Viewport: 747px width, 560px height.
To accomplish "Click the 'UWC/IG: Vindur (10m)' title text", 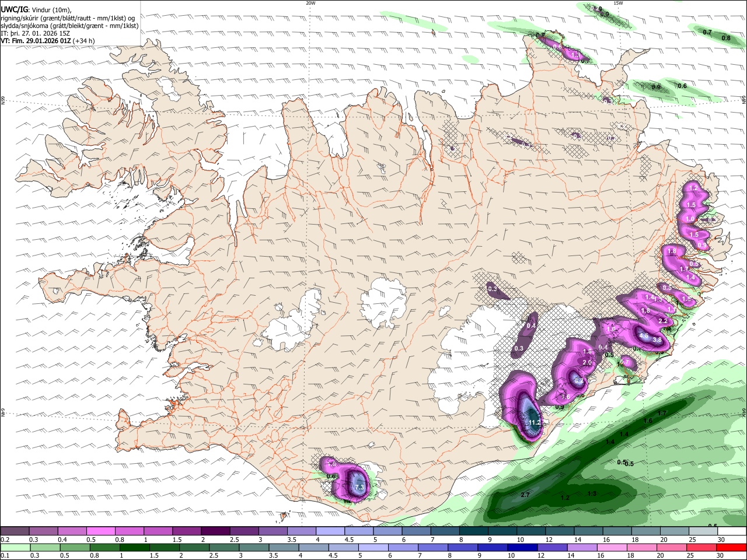I will (36, 9).
